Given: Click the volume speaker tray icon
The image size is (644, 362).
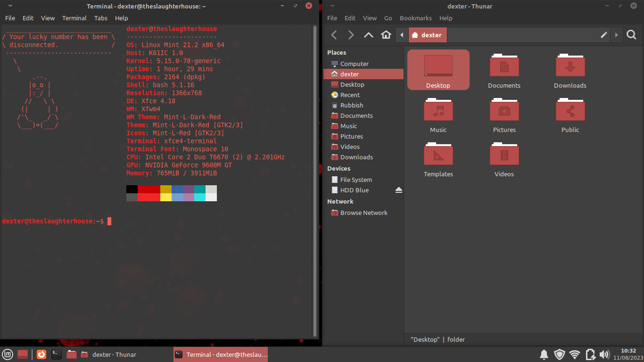Looking at the screenshot, I should point(604,354).
